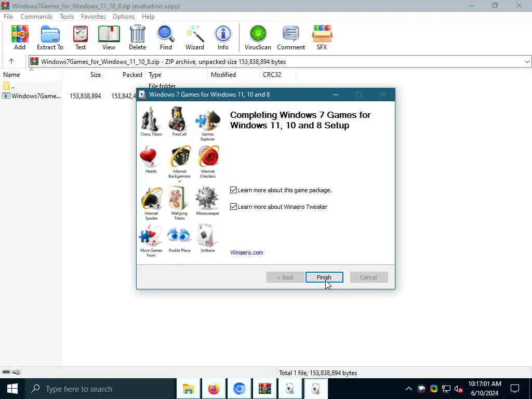The image size is (532, 399).
Task: Open the Help menu
Action: point(148,16)
